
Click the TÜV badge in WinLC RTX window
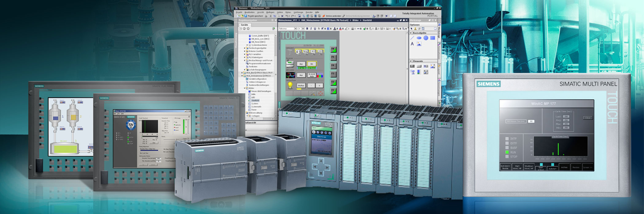(x=131, y=125)
